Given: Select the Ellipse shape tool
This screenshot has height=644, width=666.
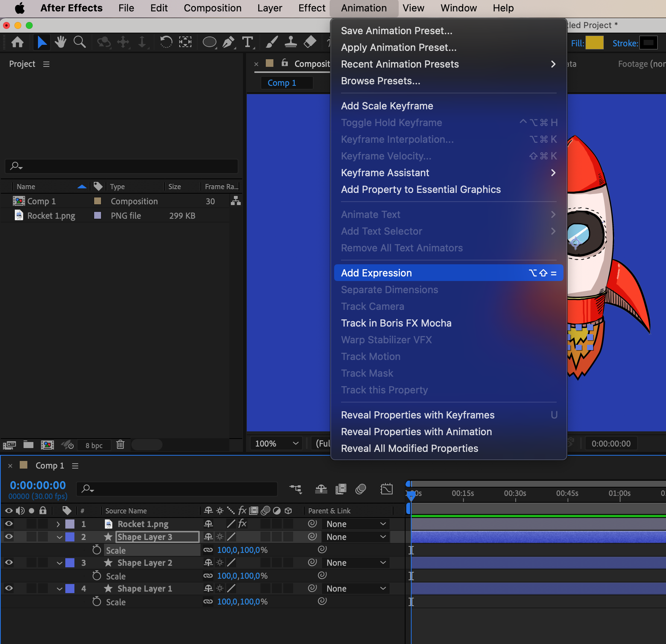Looking at the screenshot, I should [209, 42].
